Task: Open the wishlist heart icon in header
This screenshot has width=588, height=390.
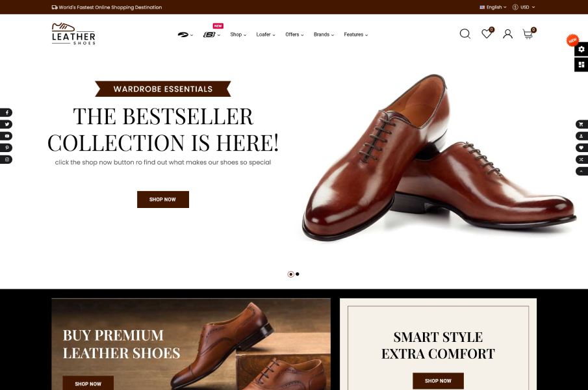Action: coord(487,34)
